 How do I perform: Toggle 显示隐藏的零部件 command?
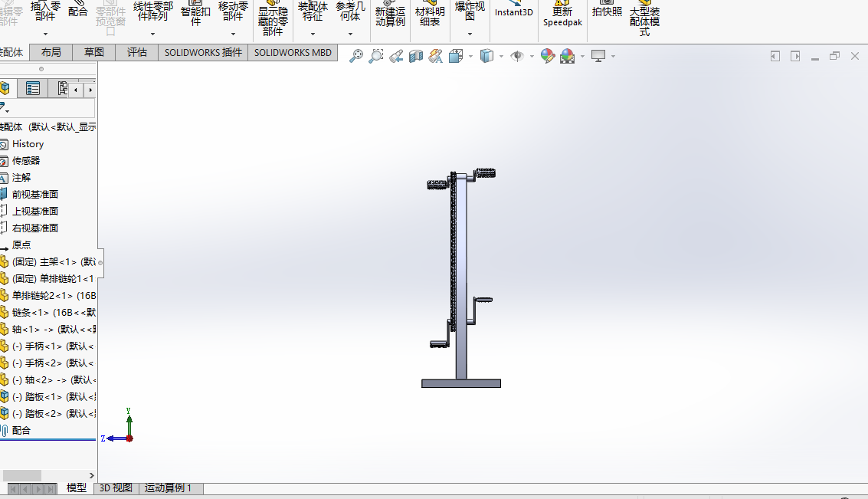pos(273,18)
